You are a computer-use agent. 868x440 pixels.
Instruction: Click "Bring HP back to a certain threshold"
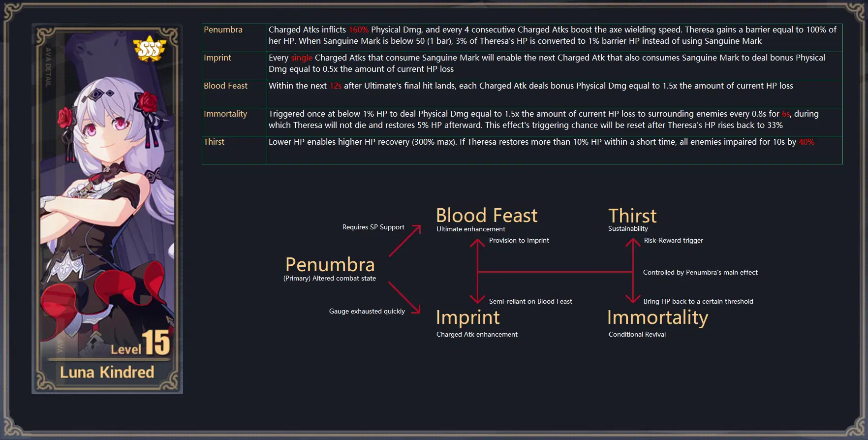click(x=698, y=301)
